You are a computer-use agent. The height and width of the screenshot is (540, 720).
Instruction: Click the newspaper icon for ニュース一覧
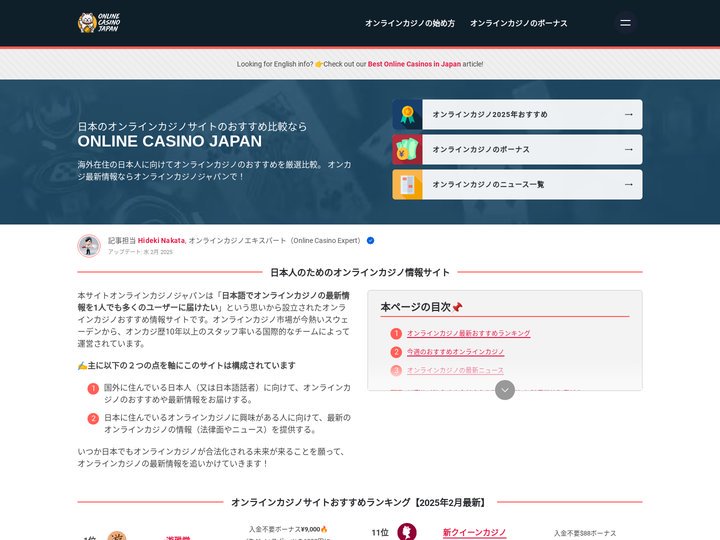click(x=407, y=185)
